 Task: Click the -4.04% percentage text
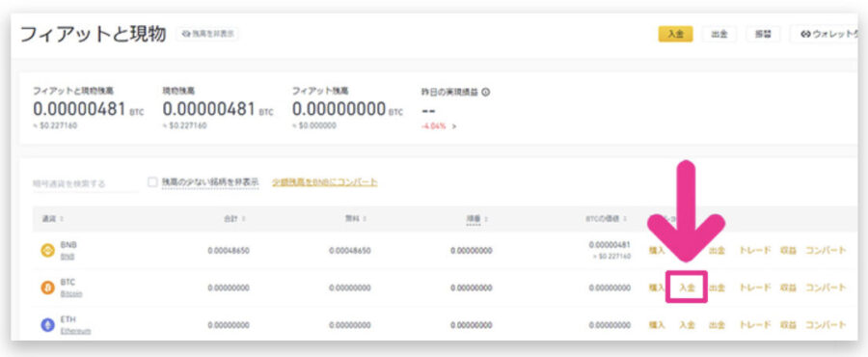point(434,126)
